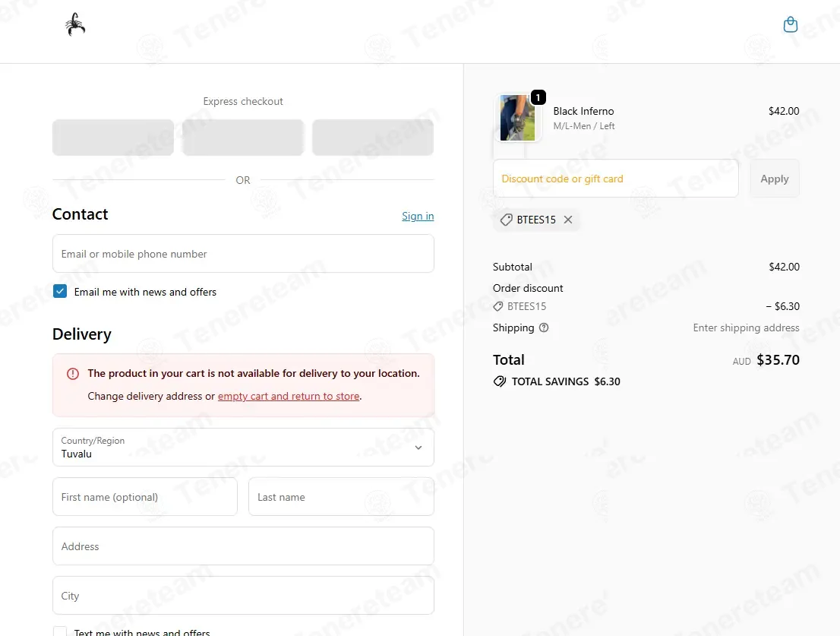Open the shopping bag cart icon
The height and width of the screenshot is (636, 840).
point(790,24)
